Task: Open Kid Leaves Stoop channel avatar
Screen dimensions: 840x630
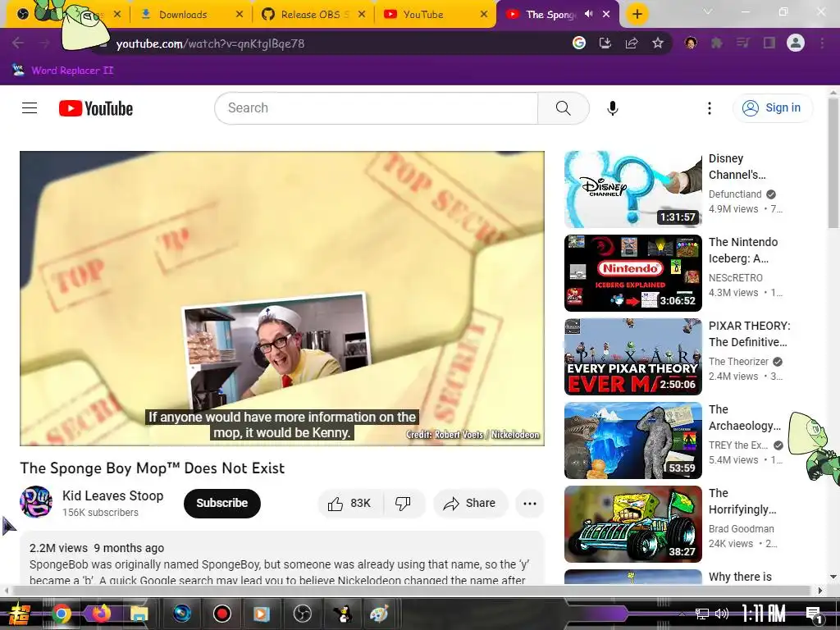Action: coord(36,502)
